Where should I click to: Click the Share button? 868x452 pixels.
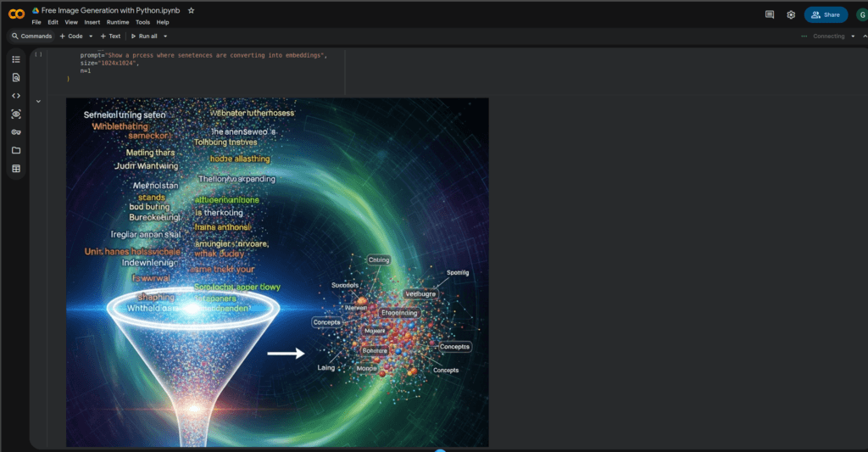click(826, 15)
